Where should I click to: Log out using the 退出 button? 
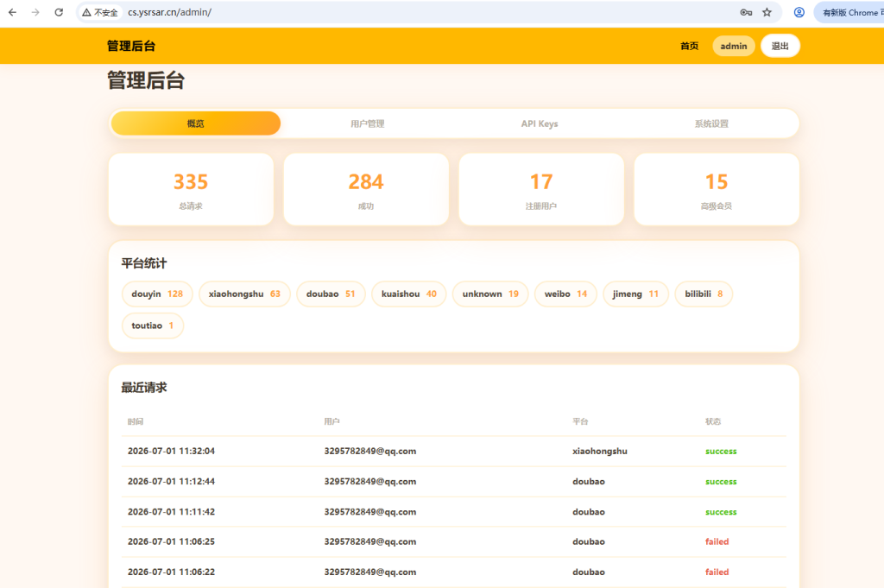[x=780, y=47]
